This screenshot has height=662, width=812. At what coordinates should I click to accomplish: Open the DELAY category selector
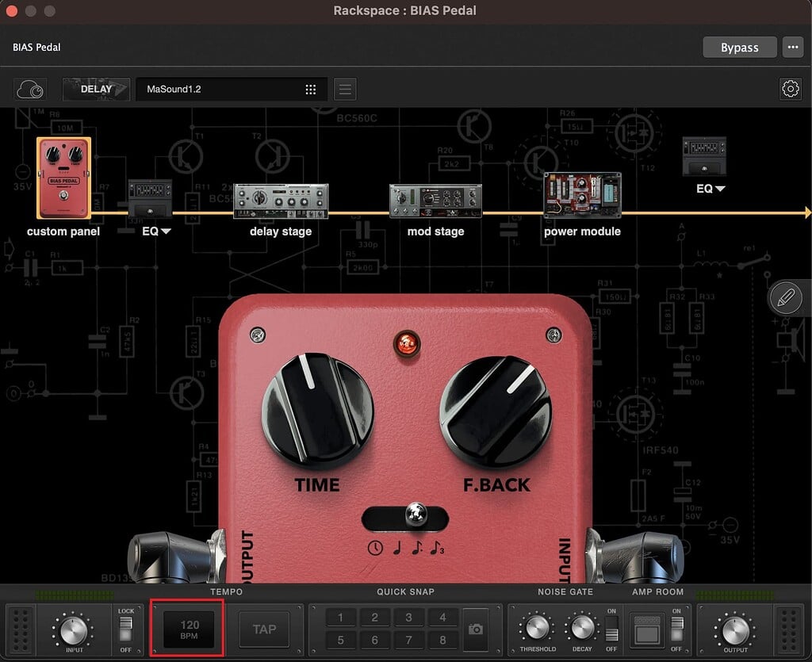click(95, 89)
